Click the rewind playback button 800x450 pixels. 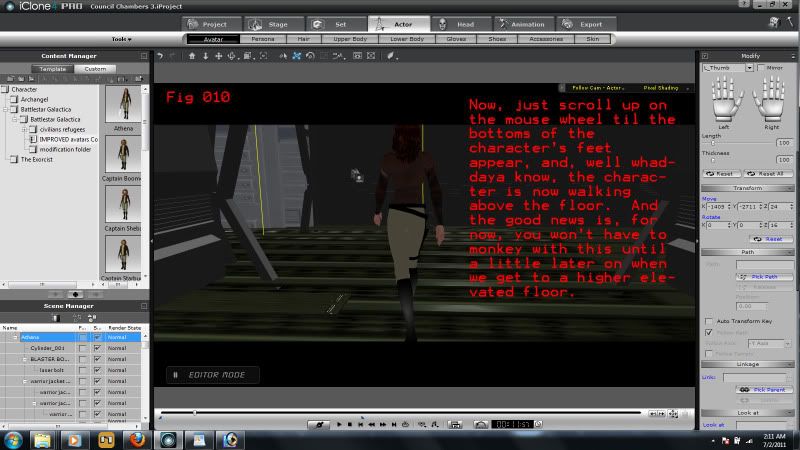(371, 424)
